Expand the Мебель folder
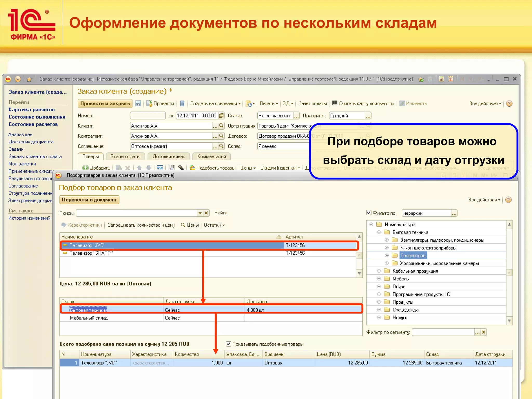Viewport: 532px width, 399px height. coord(379,279)
